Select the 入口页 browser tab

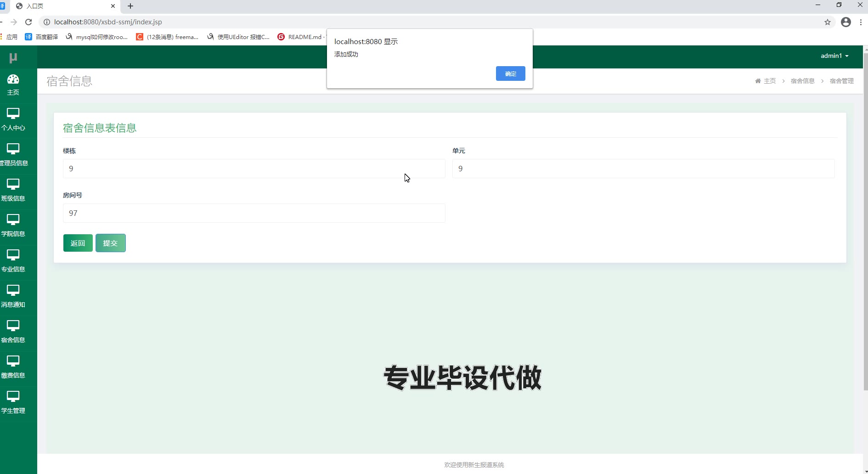[x=64, y=6]
